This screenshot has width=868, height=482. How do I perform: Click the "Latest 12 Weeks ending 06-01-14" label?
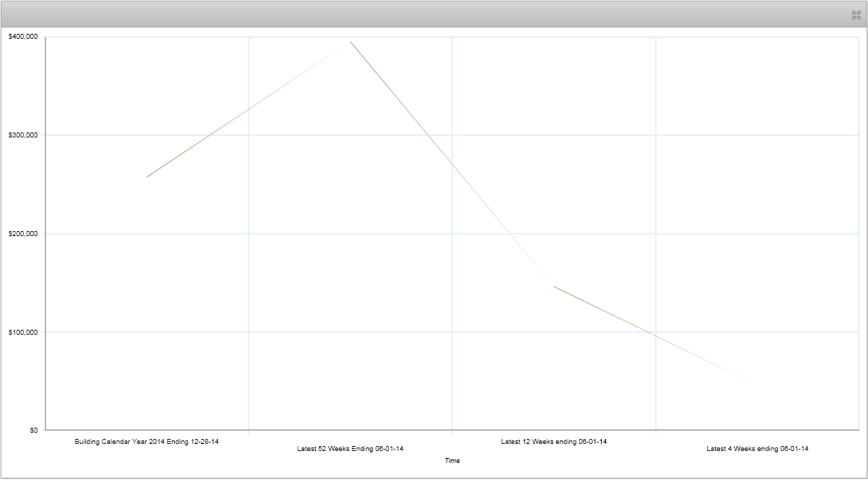[554, 442]
